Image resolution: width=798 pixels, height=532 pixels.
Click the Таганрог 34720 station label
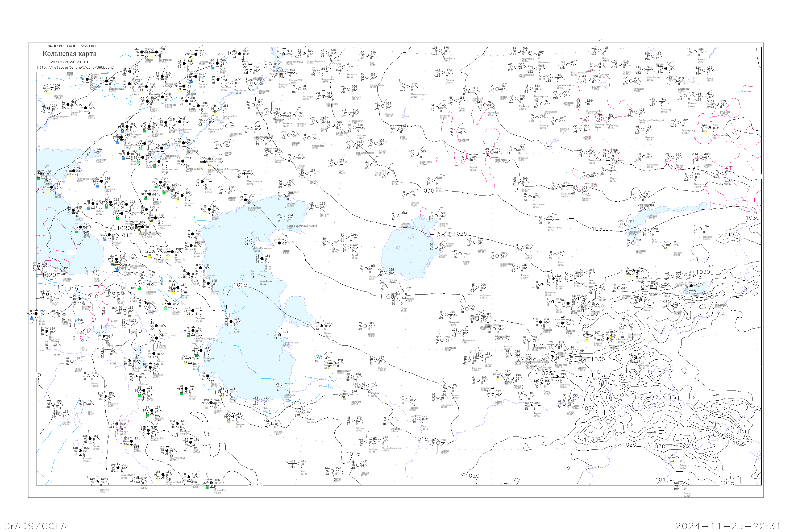(x=101, y=161)
